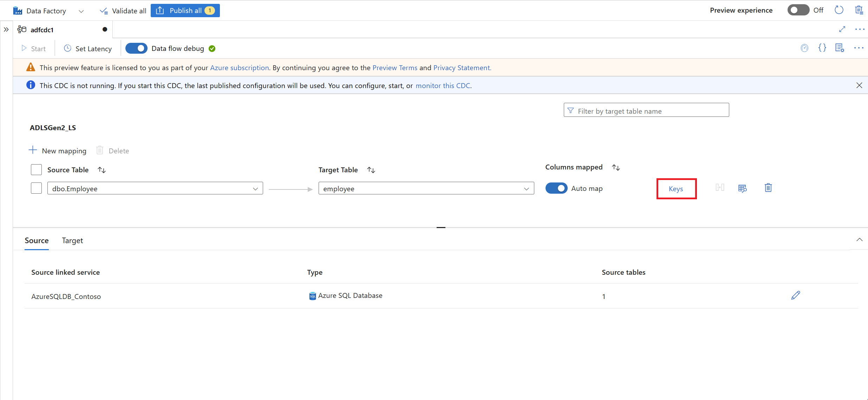Screen dimensions: 868x400
Task: Open the Preview Terms link
Action: coord(395,68)
